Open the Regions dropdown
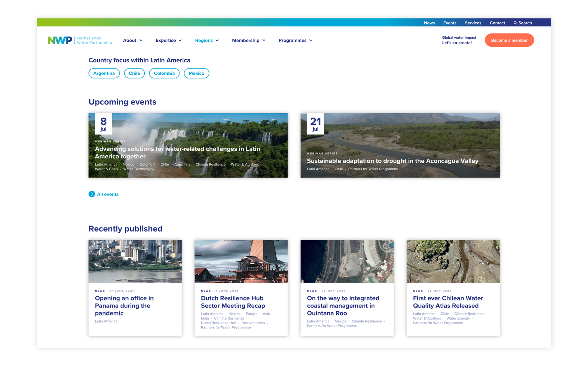This screenshot has height=366, width=588. coord(207,40)
